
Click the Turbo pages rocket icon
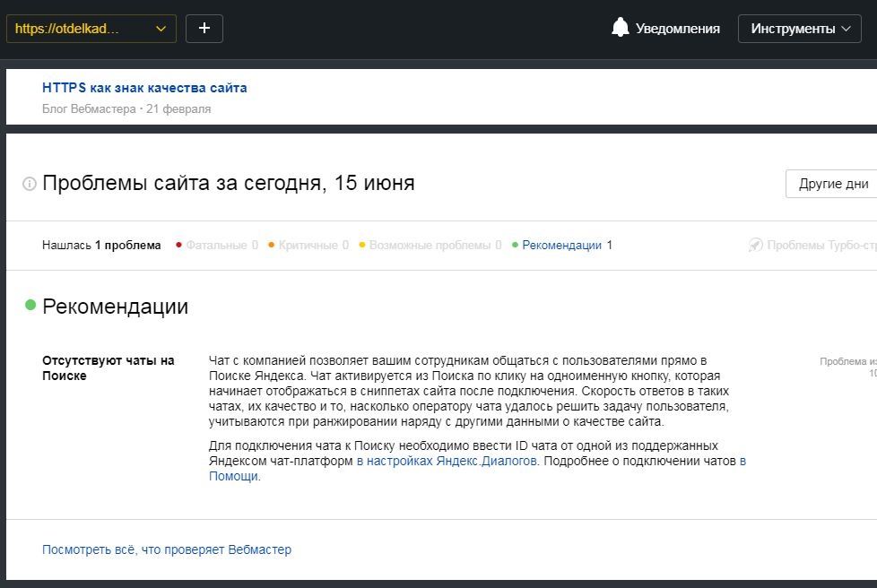click(x=756, y=245)
